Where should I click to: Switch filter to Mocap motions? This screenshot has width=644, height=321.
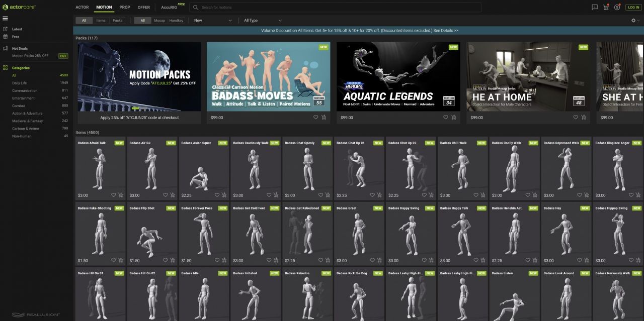(x=159, y=21)
